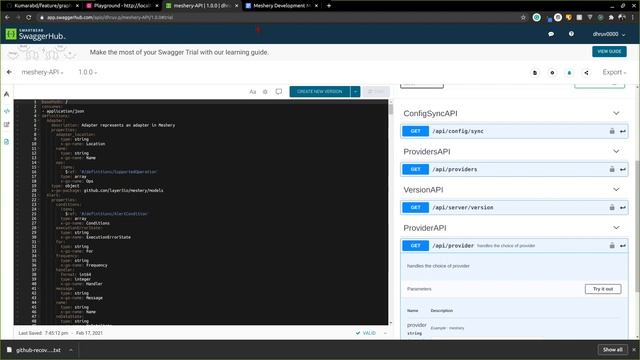
Task: Open the 1.0.0 version dropdown
Action: pyautogui.click(x=88, y=72)
